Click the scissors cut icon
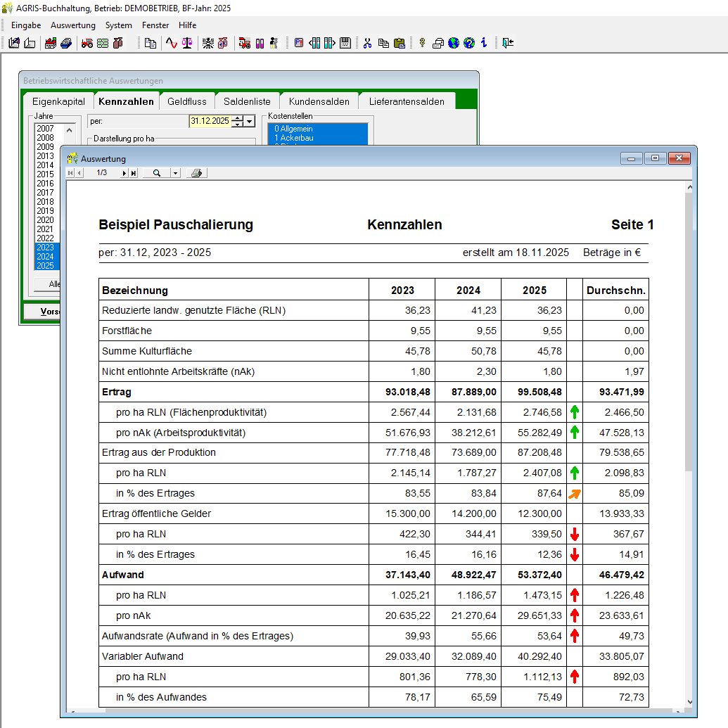Screen dimensions: 728x728 [367, 43]
